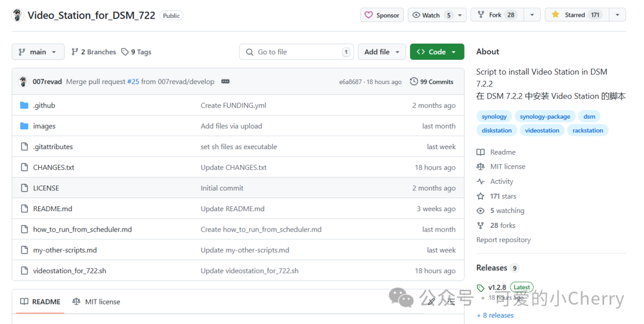The image size is (644, 324).
Task: Open my-other-scripts.md file
Action: 65,250
